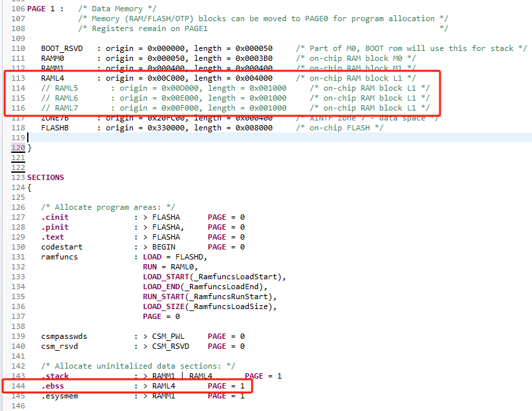Click the underlined line number 121

click(17, 157)
